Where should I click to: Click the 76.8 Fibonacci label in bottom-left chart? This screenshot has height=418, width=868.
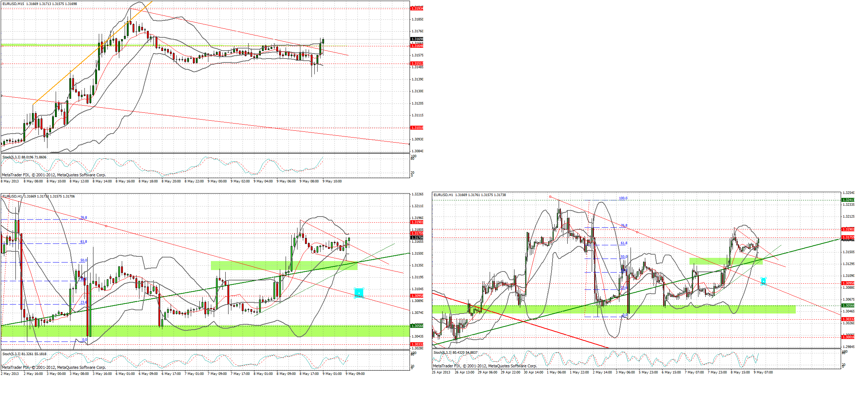[x=83, y=218]
